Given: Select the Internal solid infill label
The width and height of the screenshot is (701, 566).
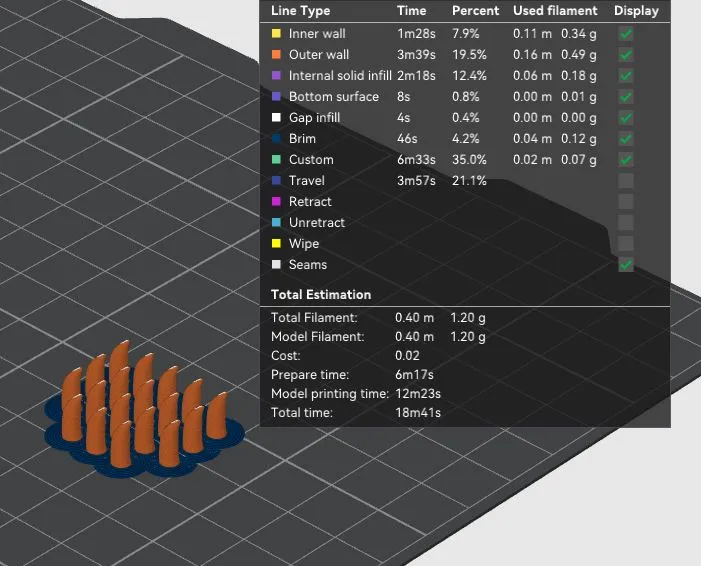Looking at the screenshot, I should pos(340,76).
